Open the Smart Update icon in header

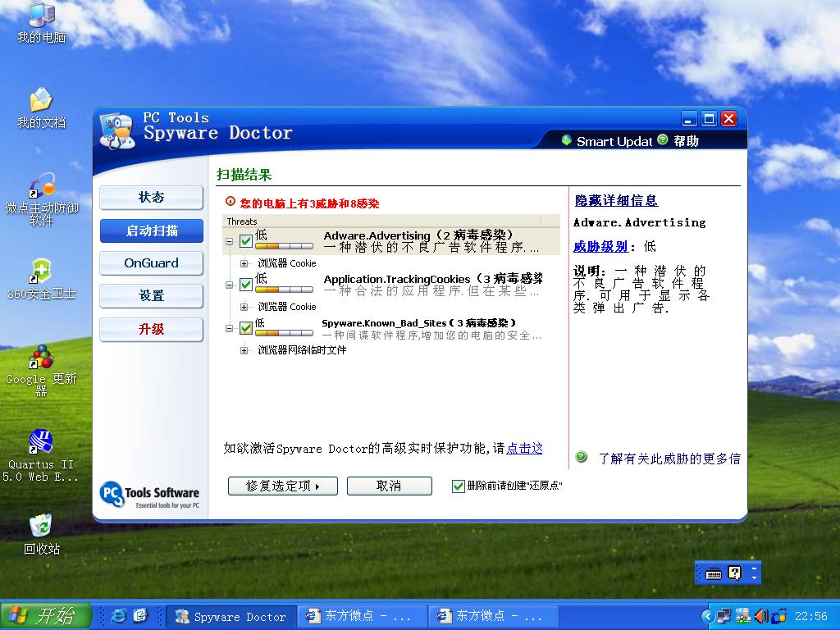pos(567,140)
